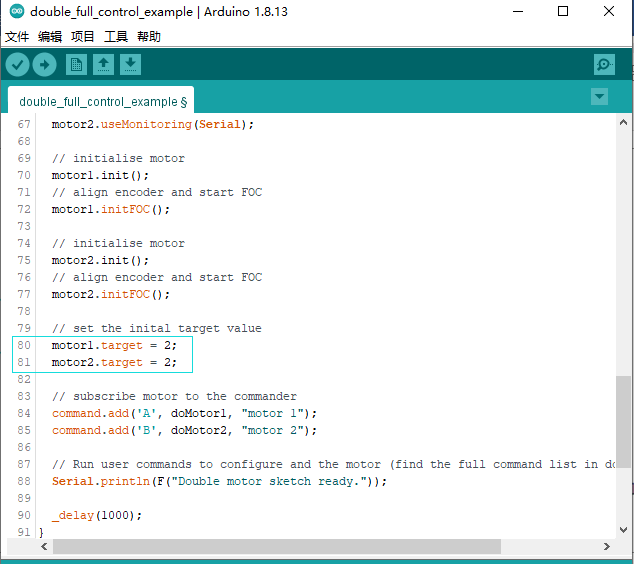Place cursor on motor2.useMonitoring(Serial); line

tap(153, 125)
